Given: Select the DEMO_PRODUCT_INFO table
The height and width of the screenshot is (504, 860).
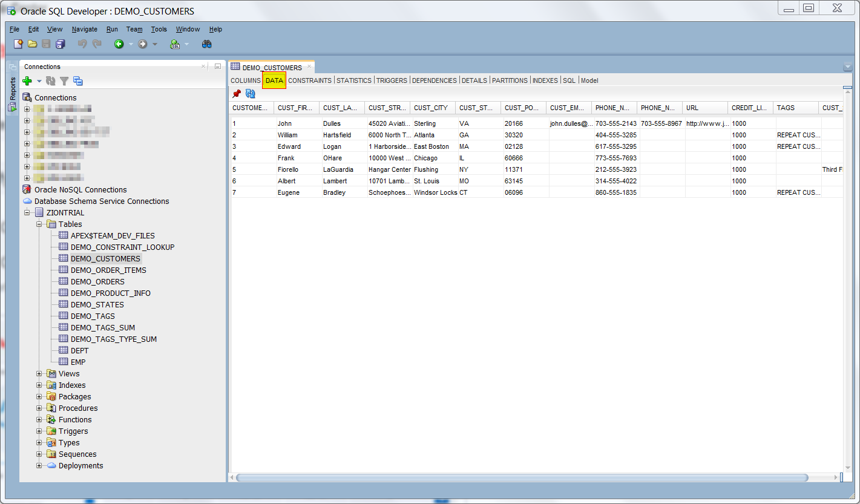Looking at the screenshot, I should click(x=111, y=293).
